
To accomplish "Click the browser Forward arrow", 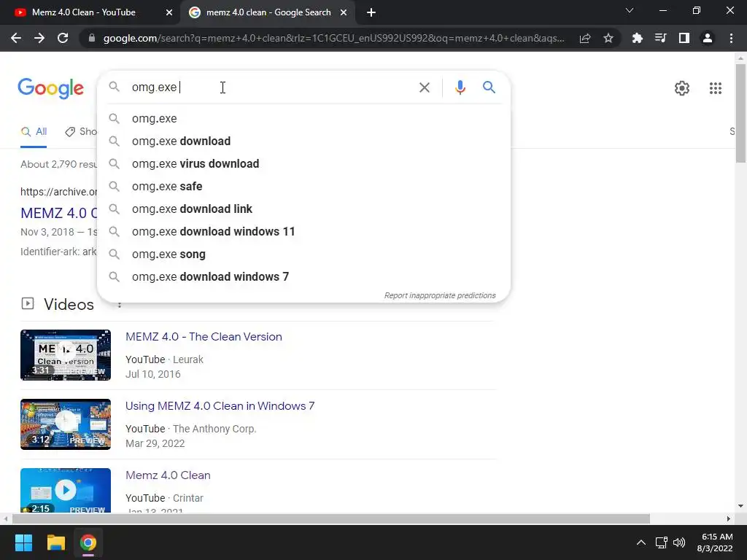I will tap(39, 38).
